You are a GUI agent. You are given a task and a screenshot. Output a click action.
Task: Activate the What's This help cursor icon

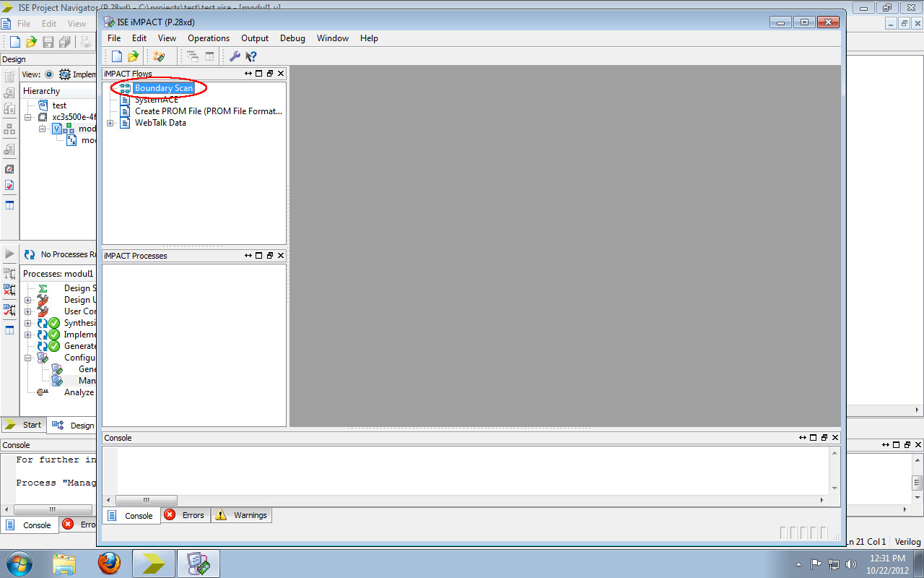click(250, 56)
